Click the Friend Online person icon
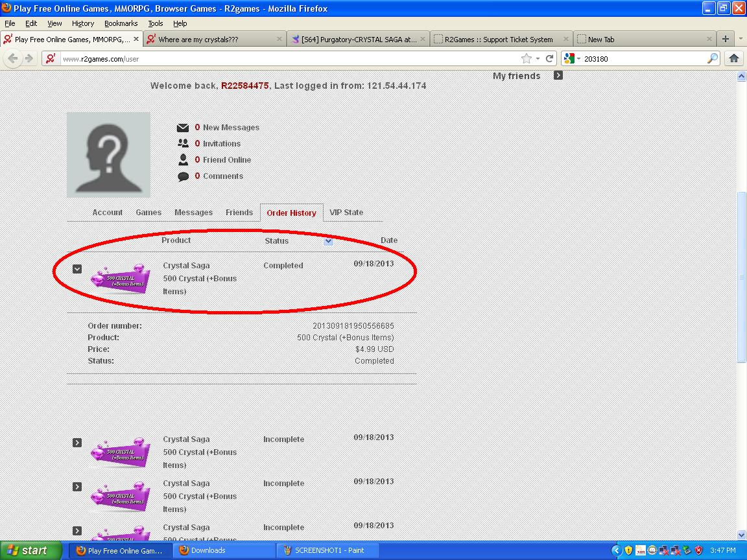 183,159
